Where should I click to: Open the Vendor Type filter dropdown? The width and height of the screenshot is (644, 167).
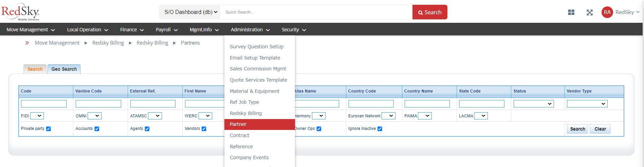(x=587, y=104)
